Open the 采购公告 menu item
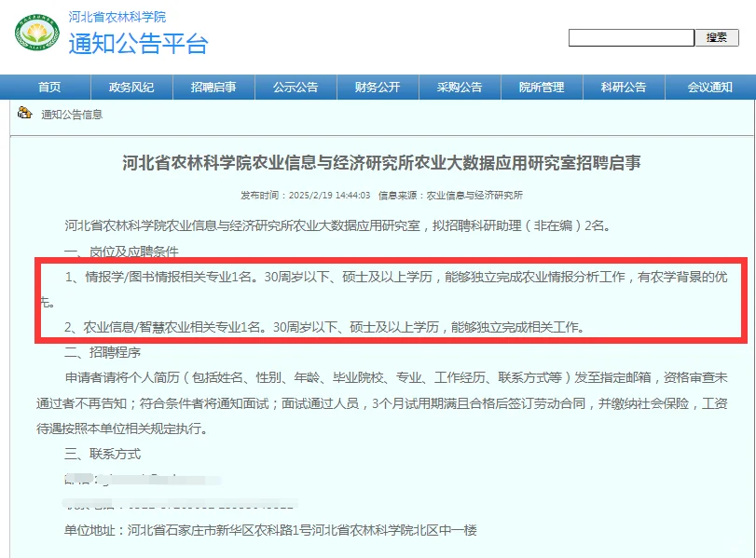Viewport: 756px width, 558px height. [460, 88]
